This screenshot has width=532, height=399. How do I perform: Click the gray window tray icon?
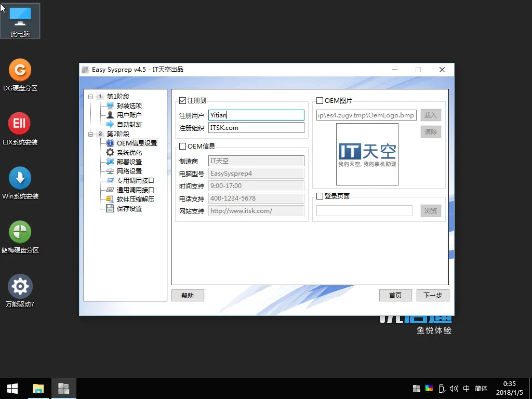coord(417,389)
